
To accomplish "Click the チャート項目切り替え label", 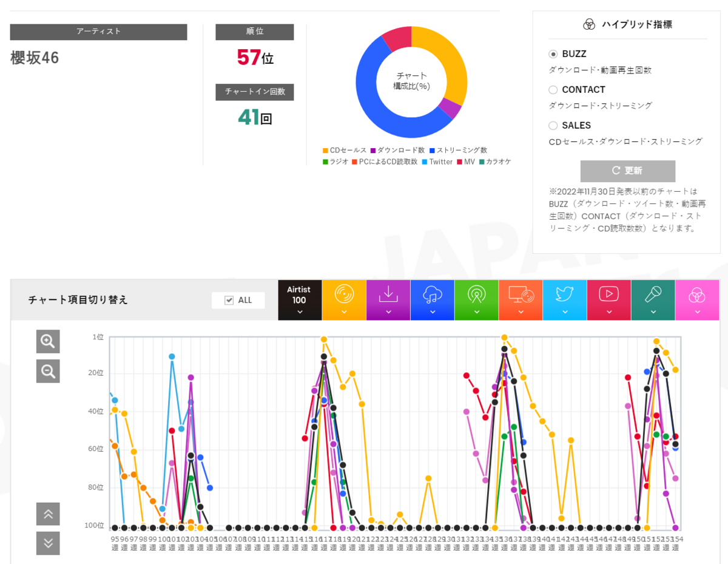I will [78, 300].
